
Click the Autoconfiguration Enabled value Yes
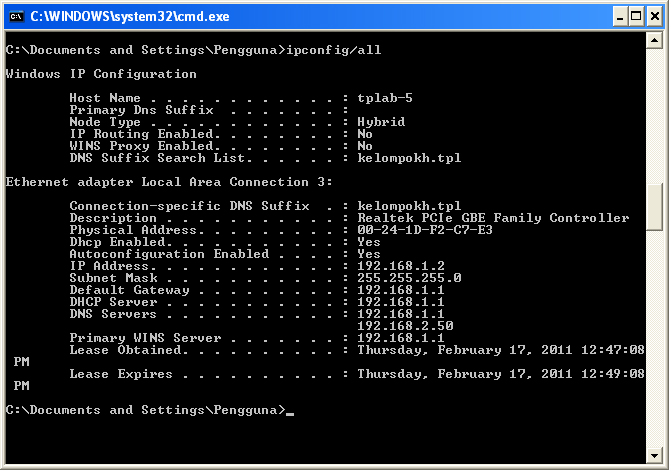pyautogui.click(x=369, y=254)
